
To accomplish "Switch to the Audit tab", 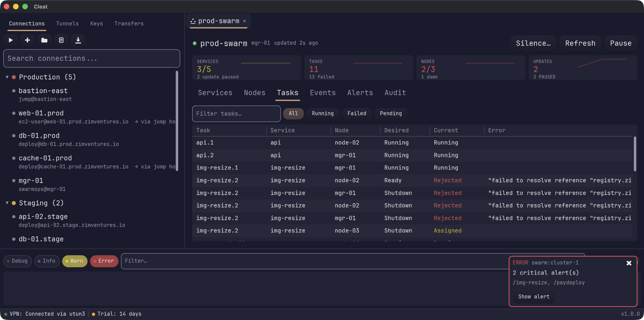I will pyautogui.click(x=395, y=93).
